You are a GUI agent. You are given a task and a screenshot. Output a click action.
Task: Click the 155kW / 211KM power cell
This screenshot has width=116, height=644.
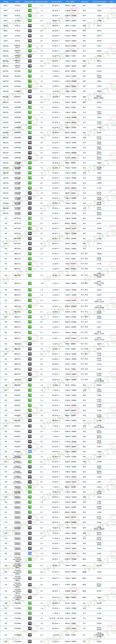(x=70, y=312)
